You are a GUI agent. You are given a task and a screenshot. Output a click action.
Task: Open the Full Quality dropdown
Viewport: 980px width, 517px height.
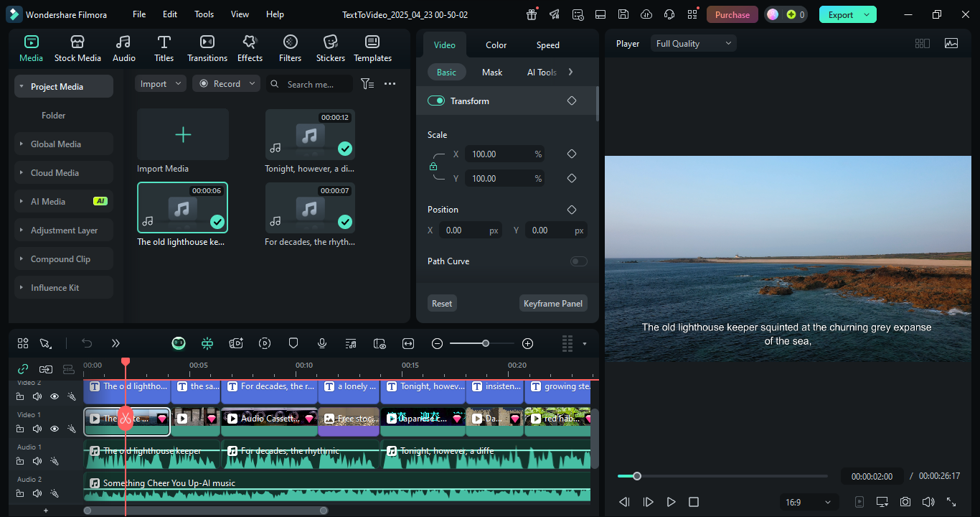pyautogui.click(x=693, y=43)
